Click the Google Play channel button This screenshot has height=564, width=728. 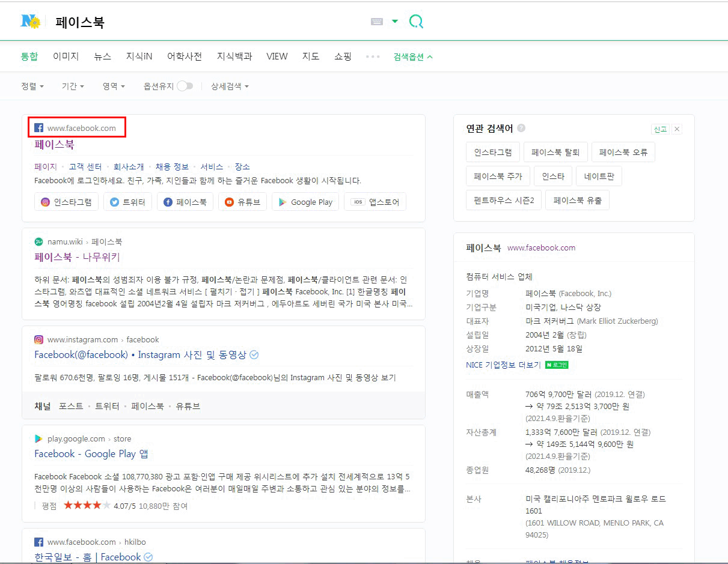coord(305,202)
